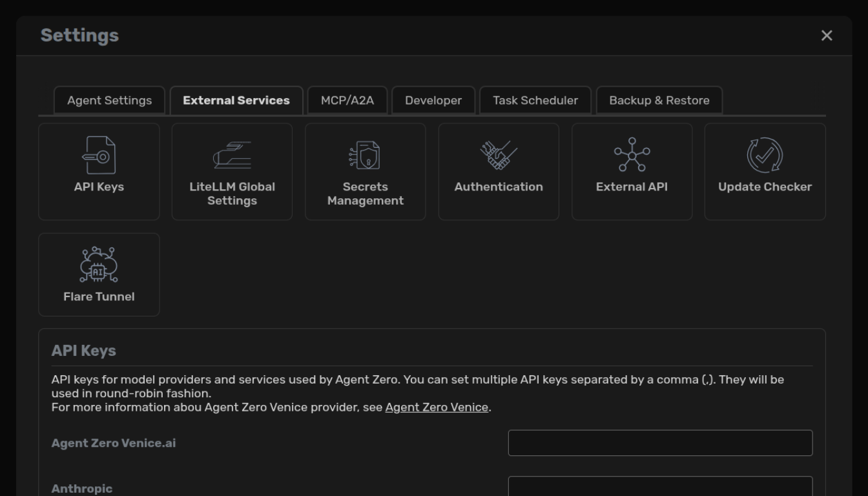868x496 pixels.
Task: Open the External Services tab
Action: pos(236,100)
